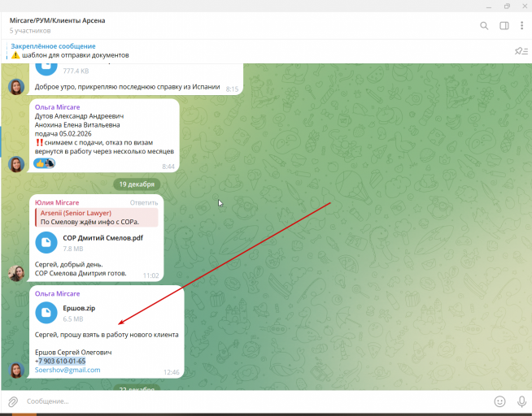Open the three-dot chat menu

click(x=521, y=26)
